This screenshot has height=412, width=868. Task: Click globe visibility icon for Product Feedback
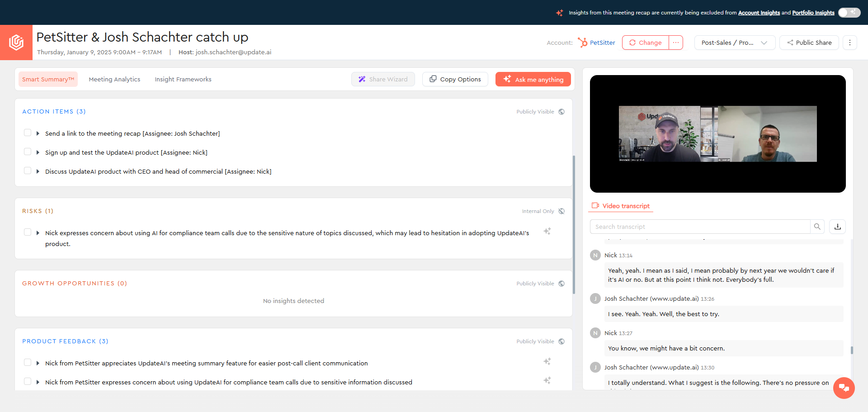coord(561,341)
